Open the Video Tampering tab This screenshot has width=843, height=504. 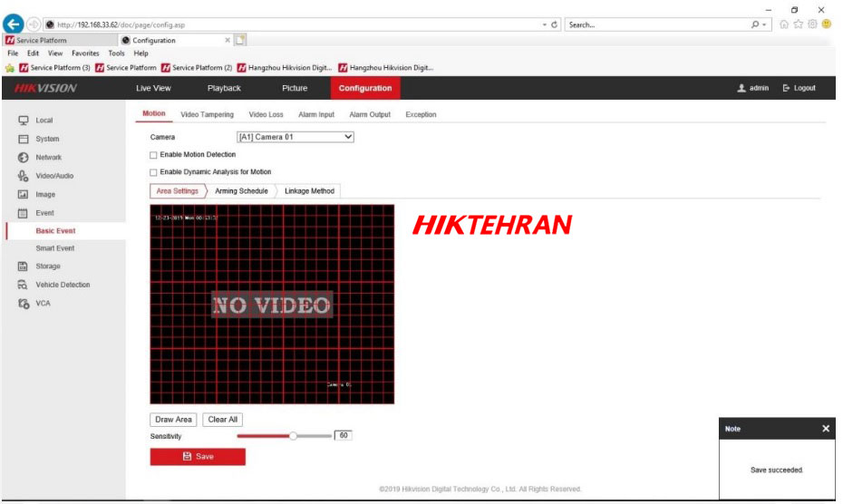tap(207, 114)
